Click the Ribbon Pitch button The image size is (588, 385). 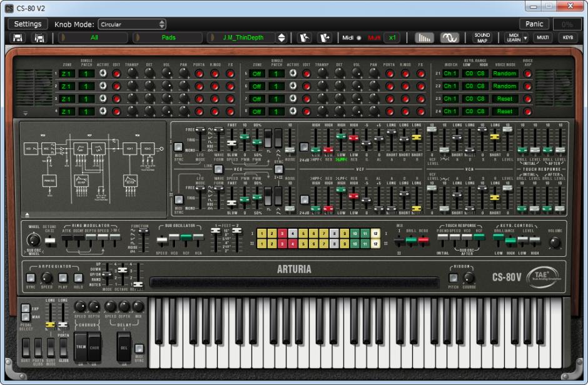point(454,278)
